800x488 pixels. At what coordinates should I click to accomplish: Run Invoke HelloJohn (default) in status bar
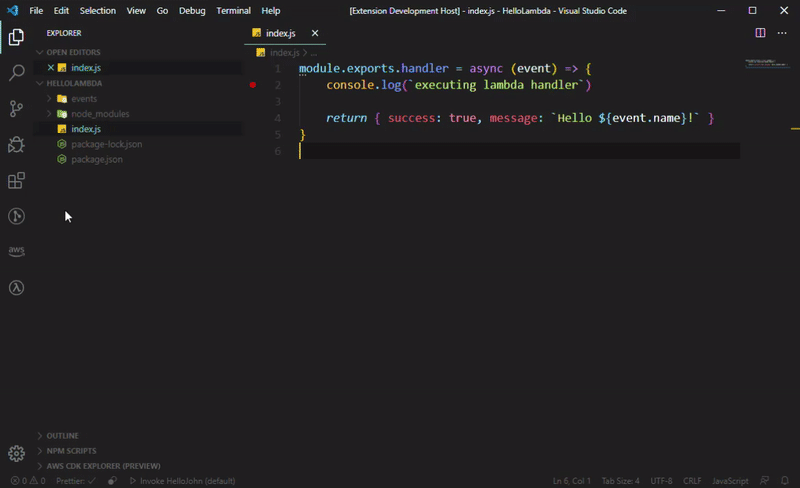coord(182,481)
